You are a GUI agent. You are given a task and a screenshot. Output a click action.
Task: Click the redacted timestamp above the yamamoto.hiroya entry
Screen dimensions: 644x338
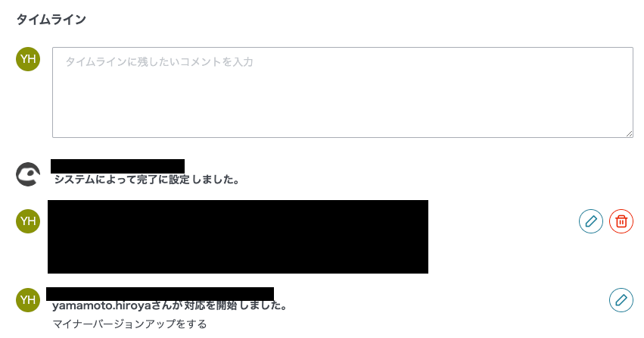tap(160, 294)
